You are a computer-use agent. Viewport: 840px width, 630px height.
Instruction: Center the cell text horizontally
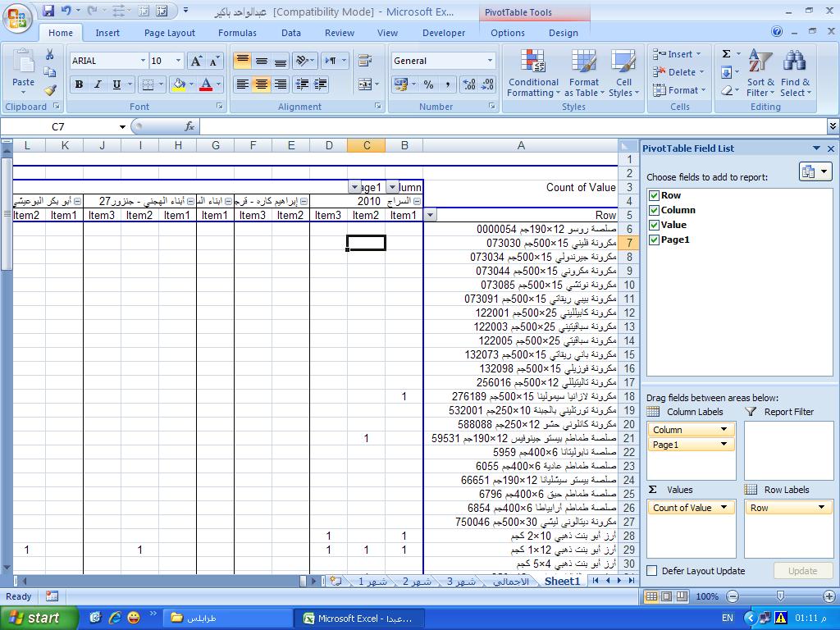[x=262, y=84]
